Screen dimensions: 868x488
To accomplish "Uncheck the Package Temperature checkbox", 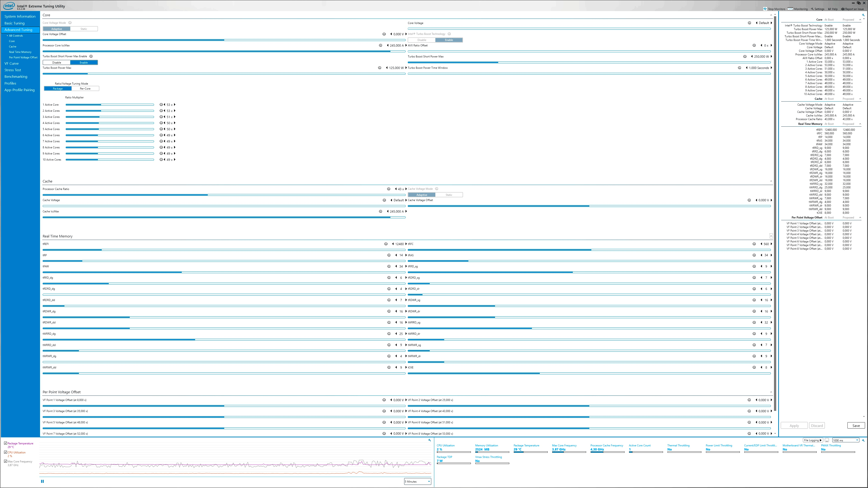I will coord(5,443).
